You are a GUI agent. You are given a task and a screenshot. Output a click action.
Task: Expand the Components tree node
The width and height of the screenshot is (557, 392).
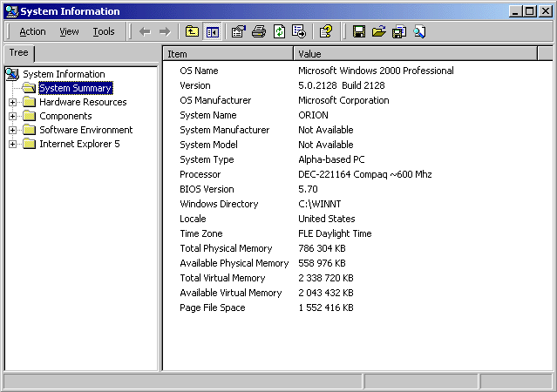(x=13, y=116)
